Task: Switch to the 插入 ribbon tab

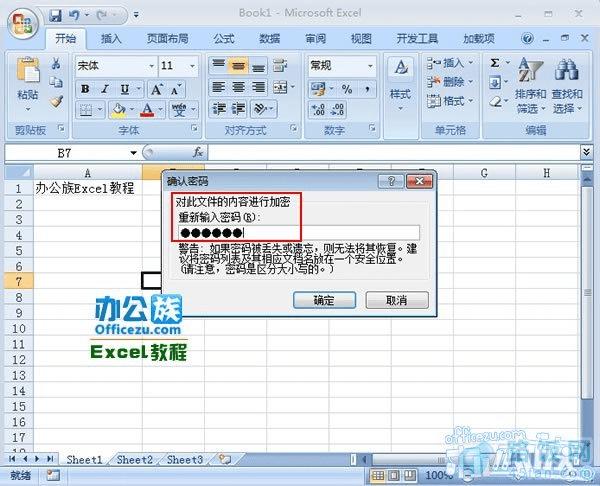Action: click(111, 39)
